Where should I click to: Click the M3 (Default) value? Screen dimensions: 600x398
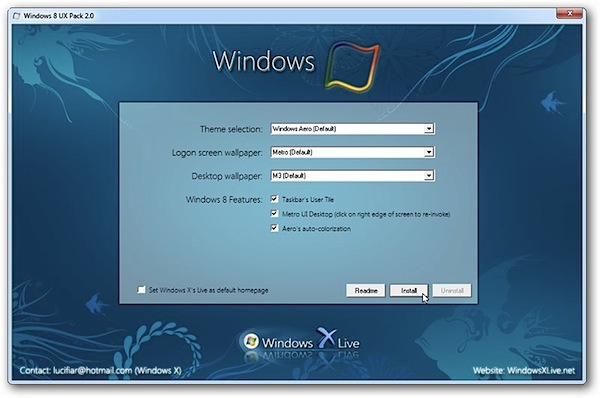pyautogui.click(x=289, y=176)
